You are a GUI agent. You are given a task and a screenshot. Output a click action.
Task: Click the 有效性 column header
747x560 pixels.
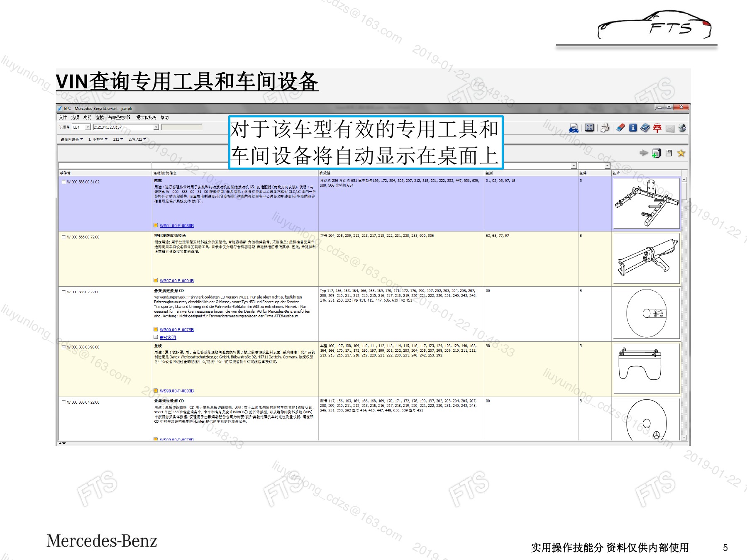(401, 173)
